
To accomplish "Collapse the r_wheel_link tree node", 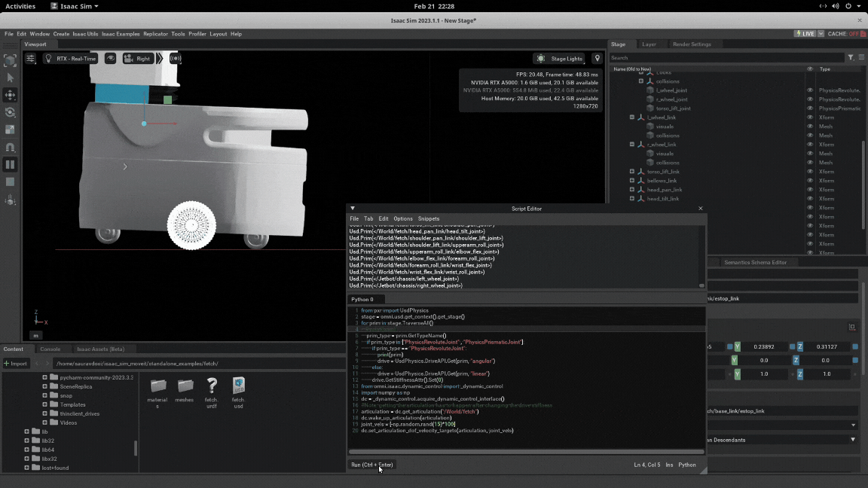I will 631,145.
